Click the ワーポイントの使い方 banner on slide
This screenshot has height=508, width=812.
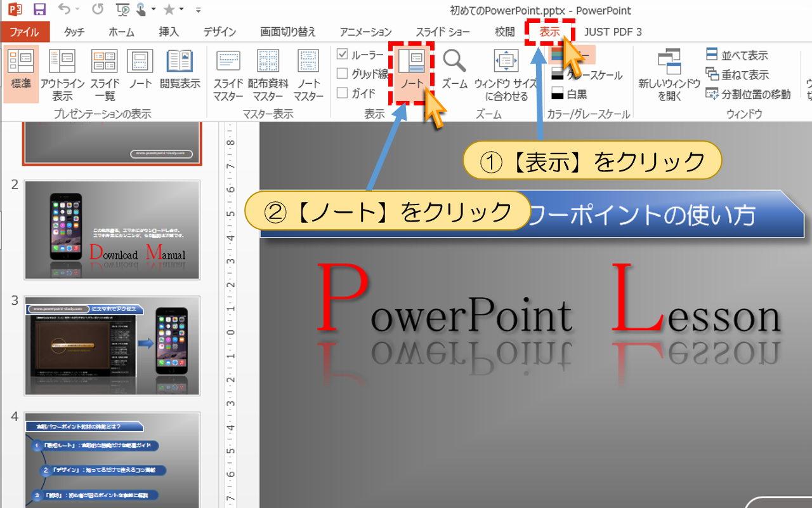pos(532,214)
